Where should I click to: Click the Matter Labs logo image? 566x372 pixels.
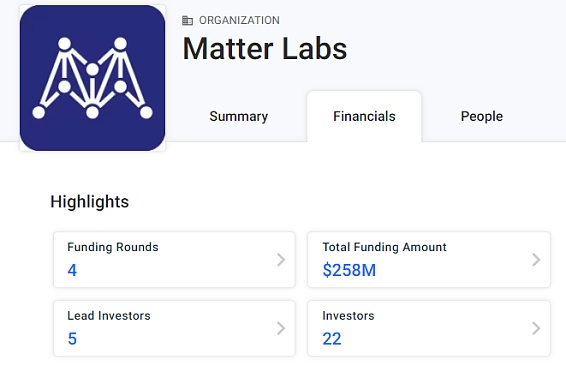pyautogui.click(x=92, y=78)
